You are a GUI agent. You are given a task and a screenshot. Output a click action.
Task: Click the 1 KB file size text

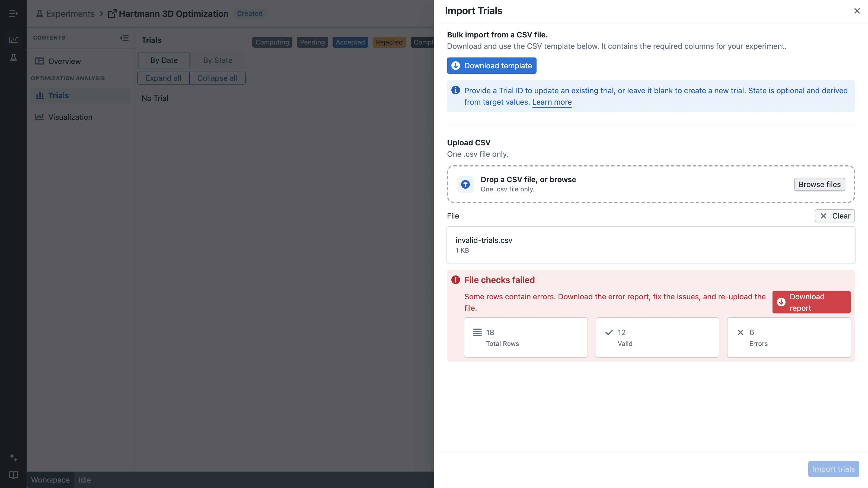point(462,250)
